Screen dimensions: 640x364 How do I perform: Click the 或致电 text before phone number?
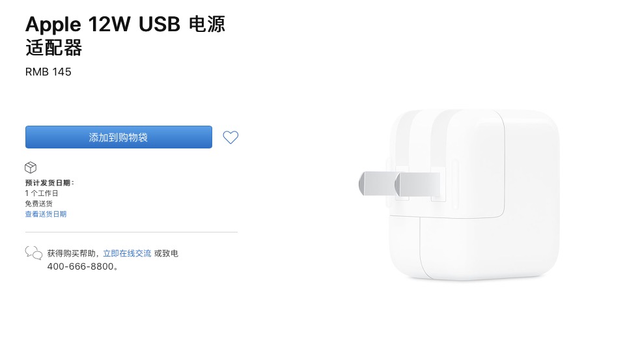pos(166,253)
